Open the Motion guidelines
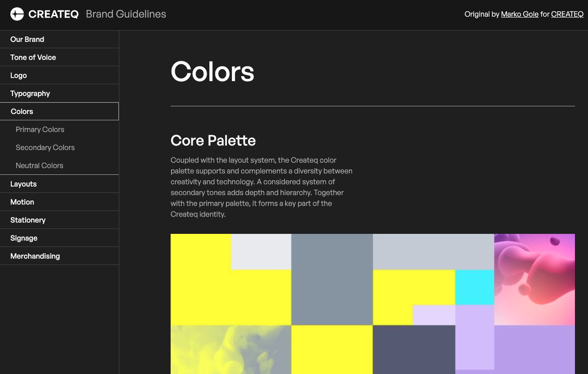588x374 pixels. point(22,202)
